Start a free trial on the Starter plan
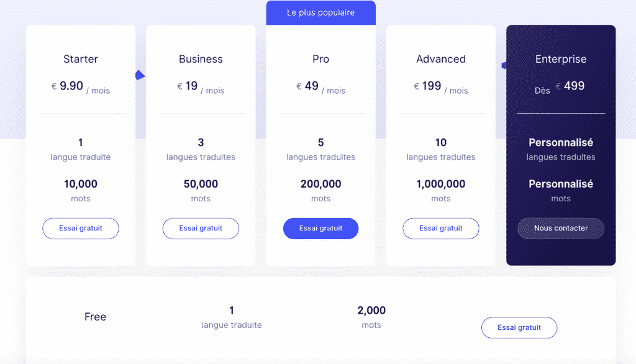Image resolution: width=636 pixels, height=364 pixels. click(80, 228)
